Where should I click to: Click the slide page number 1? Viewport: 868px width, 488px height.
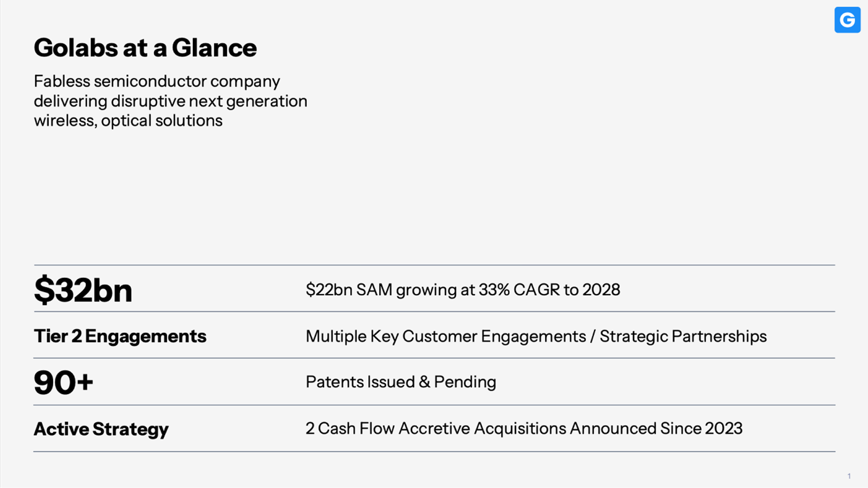pyautogui.click(x=849, y=476)
